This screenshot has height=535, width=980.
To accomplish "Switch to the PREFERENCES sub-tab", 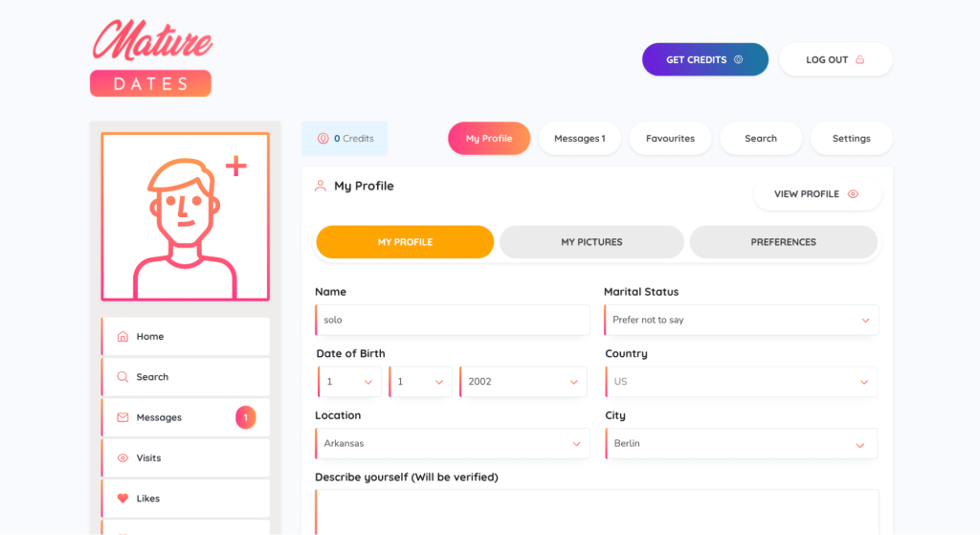I will pyautogui.click(x=783, y=242).
